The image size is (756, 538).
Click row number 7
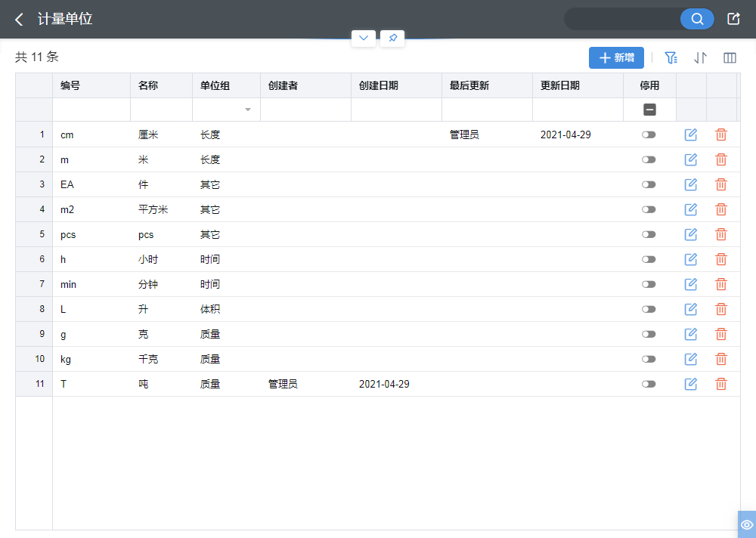pyautogui.click(x=34, y=284)
